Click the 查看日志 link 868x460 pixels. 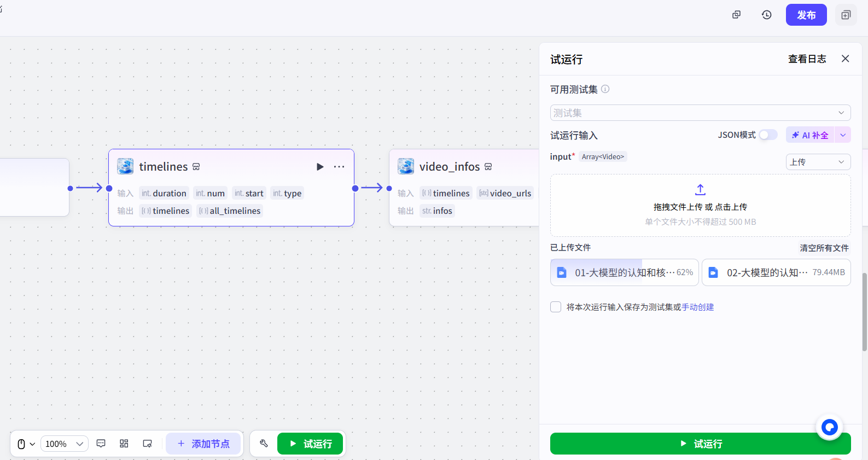[807, 59]
